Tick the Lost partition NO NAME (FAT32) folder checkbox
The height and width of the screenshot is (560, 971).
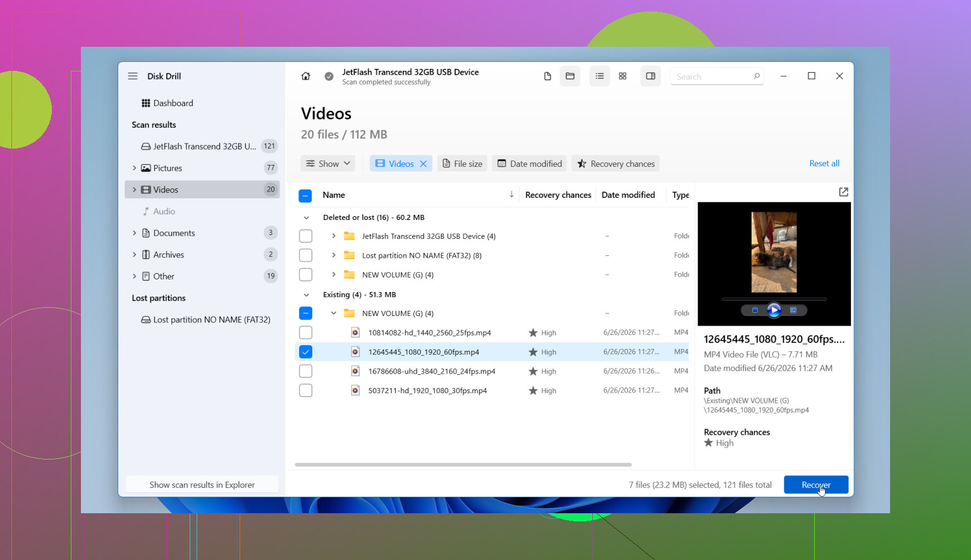pos(305,255)
